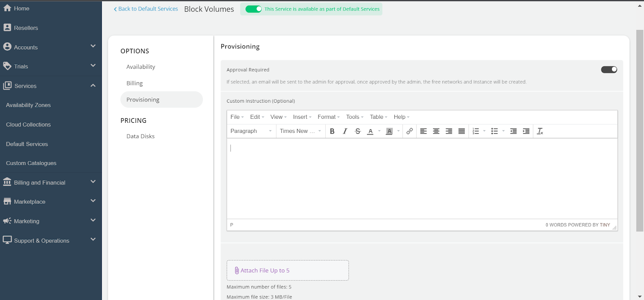The height and width of the screenshot is (300, 644).
Task: Open the View menu in editor
Action: click(279, 117)
